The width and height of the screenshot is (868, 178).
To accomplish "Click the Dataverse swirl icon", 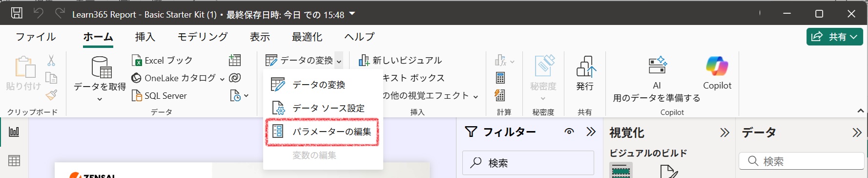I will pos(235,78).
